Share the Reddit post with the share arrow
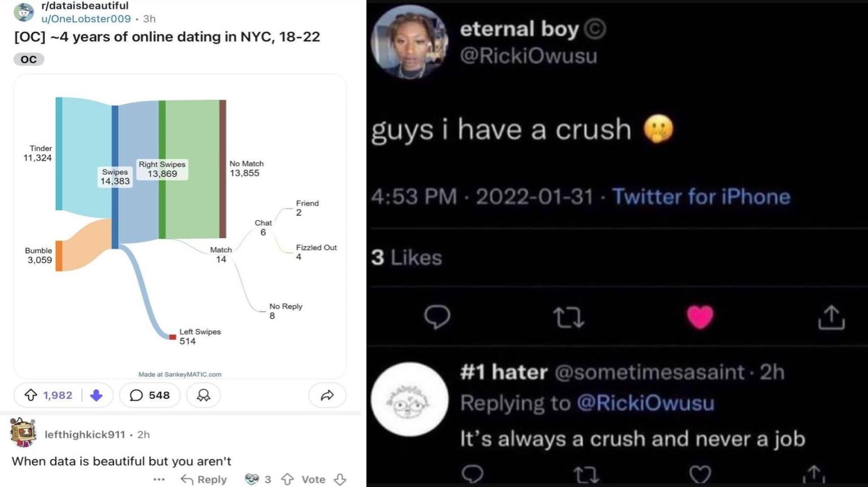 click(x=327, y=395)
